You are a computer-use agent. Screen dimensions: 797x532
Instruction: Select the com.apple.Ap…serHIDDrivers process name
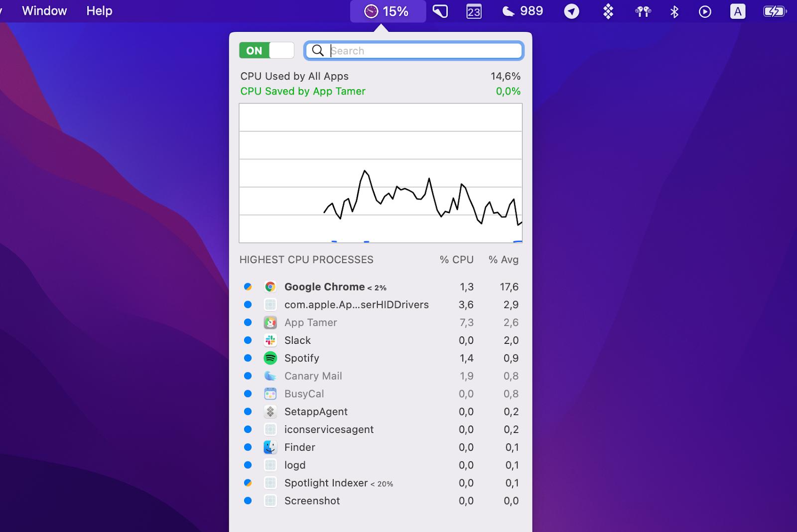357,305
